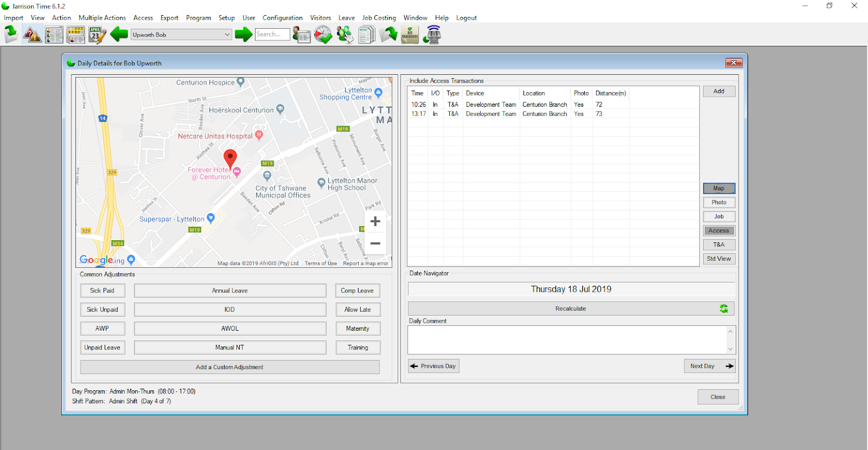
Task: Click into the Daily Comment text box
Action: click(567, 340)
